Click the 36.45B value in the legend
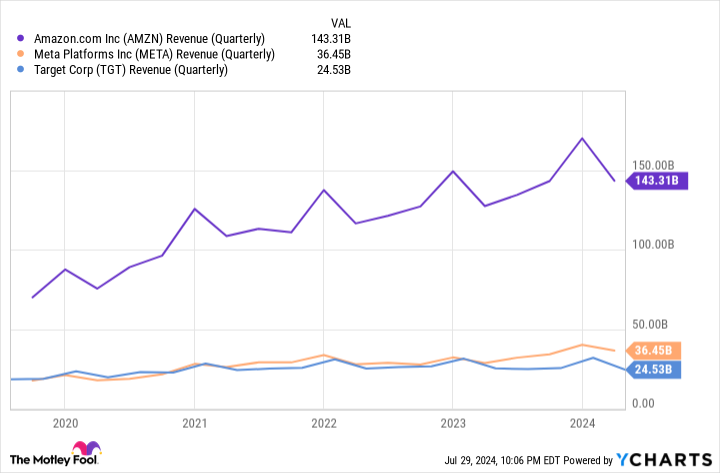 tap(334, 55)
